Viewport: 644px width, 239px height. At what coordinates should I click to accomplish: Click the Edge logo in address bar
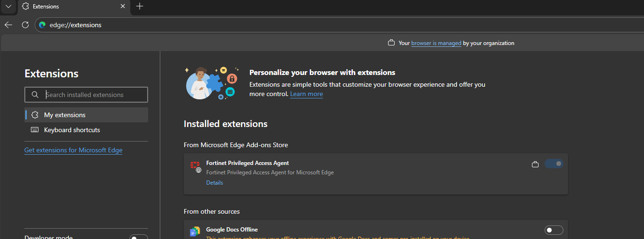[x=42, y=25]
